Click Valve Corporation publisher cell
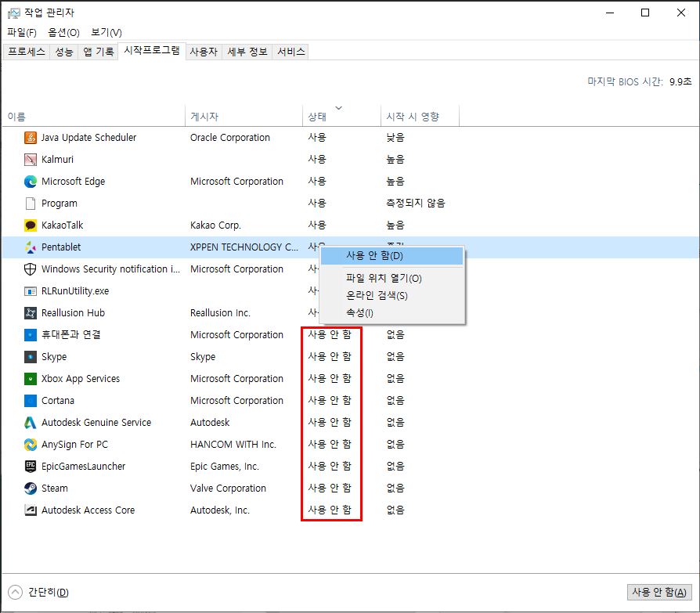This screenshot has height=613, width=700. point(228,488)
